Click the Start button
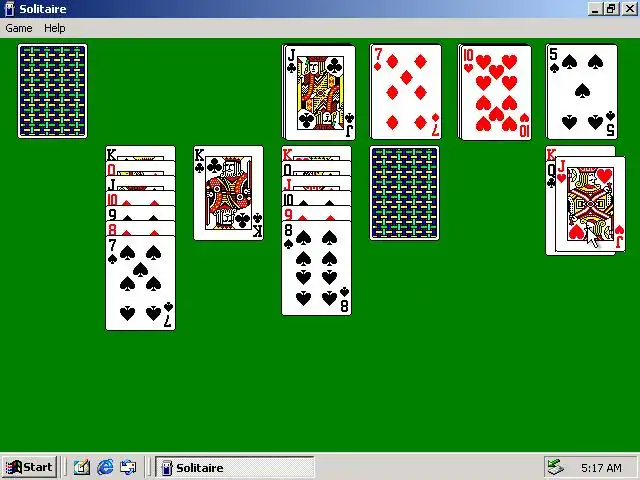The height and width of the screenshot is (480, 640). pyautogui.click(x=29, y=467)
